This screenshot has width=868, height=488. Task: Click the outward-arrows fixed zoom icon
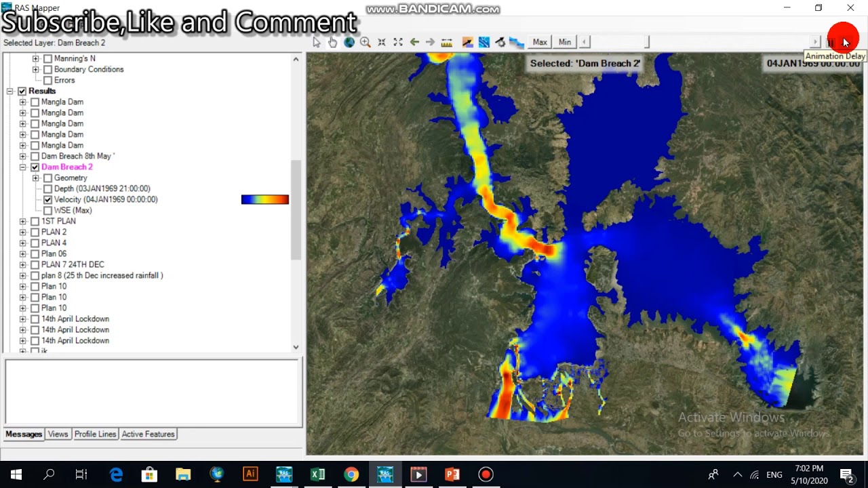(x=398, y=42)
